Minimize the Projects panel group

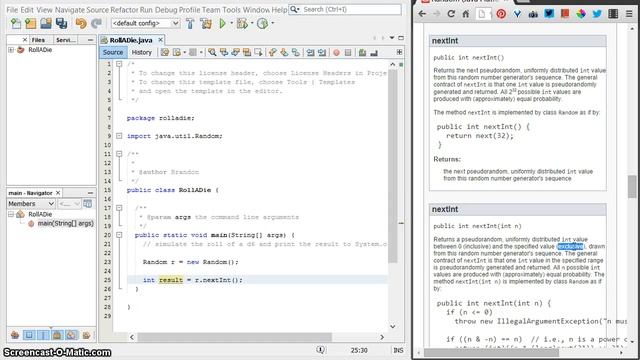click(90, 40)
